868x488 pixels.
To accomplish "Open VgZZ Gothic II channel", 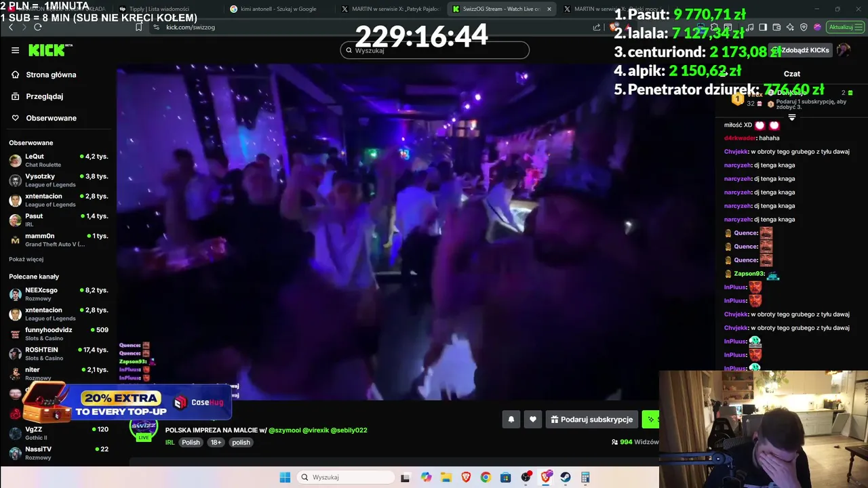I will coord(58,433).
